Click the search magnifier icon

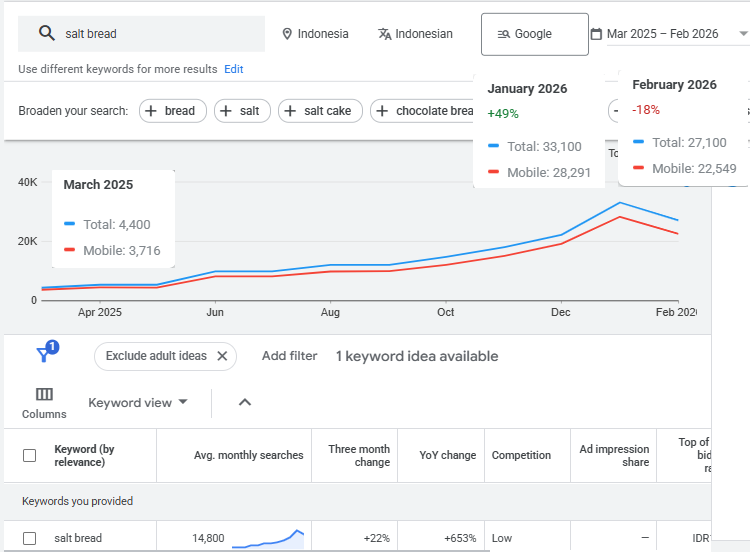coord(46,34)
